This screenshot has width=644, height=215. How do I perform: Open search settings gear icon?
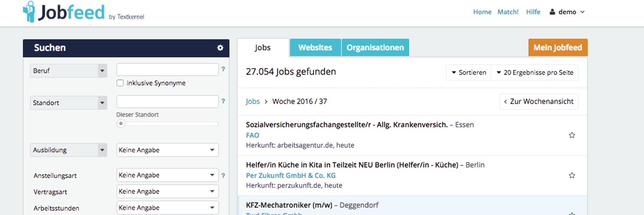pos(220,48)
